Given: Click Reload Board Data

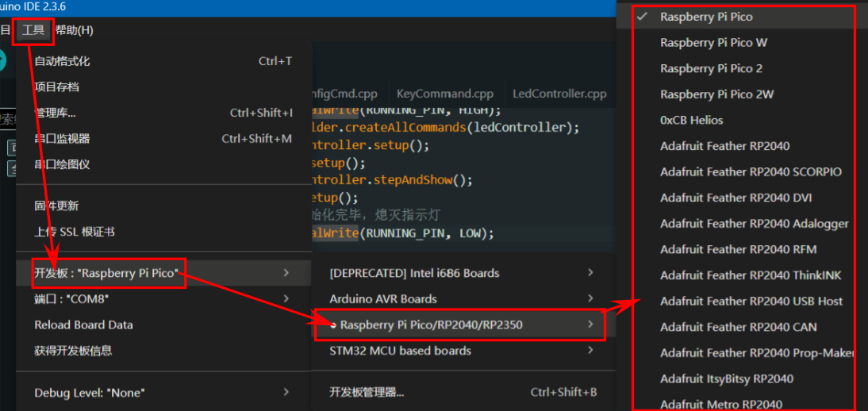Looking at the screenshot, I should click(164, 325).
